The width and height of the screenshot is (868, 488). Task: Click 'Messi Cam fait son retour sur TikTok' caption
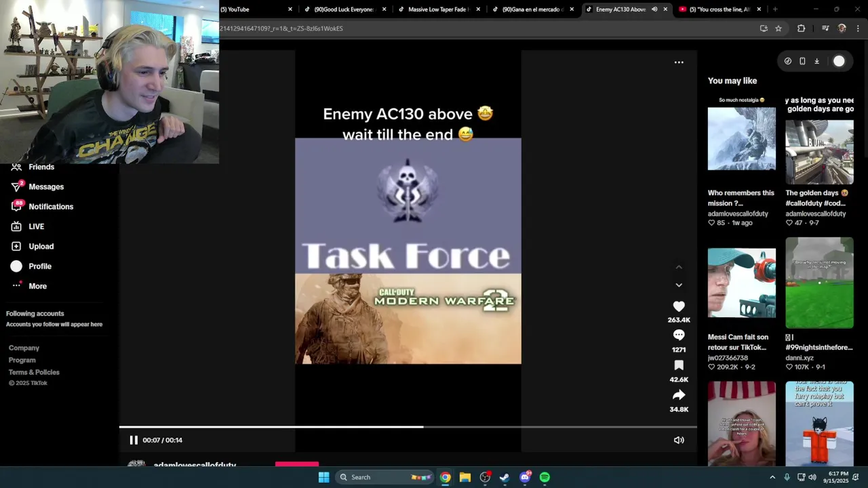[x=738, y=342]
